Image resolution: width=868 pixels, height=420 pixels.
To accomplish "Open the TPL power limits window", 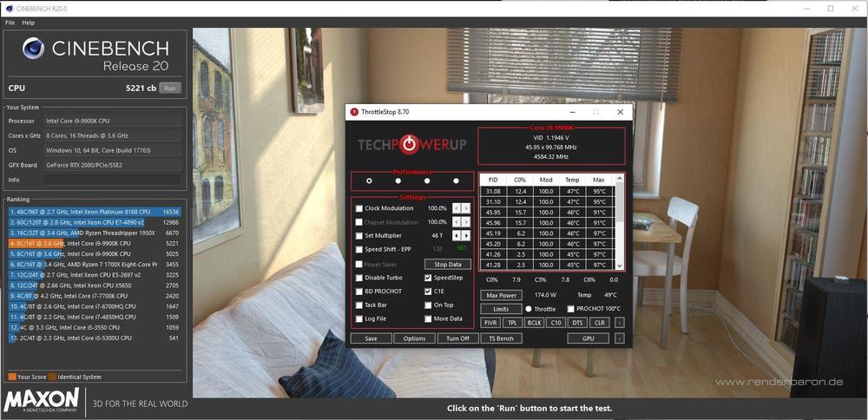I will 512,323.
